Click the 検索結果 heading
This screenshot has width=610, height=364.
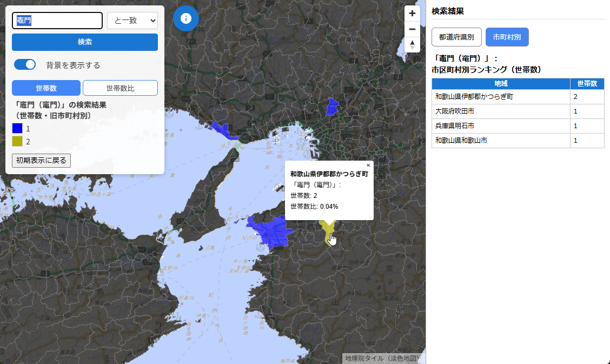coord(448,11)
